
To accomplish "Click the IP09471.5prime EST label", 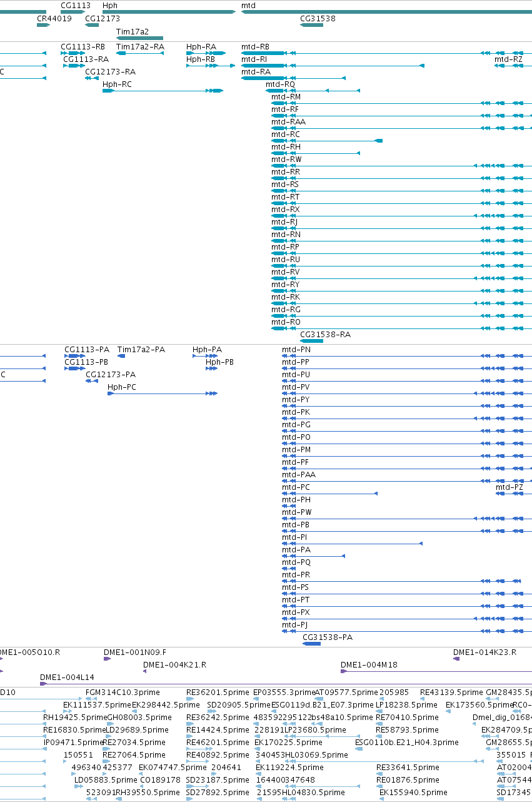I will (x=73, y=743).
